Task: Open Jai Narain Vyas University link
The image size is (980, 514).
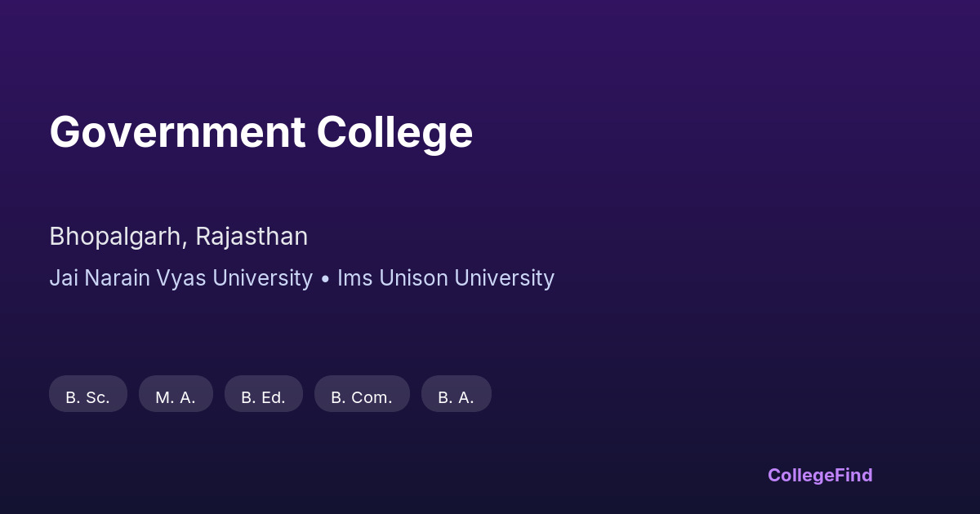Action: 180,278
